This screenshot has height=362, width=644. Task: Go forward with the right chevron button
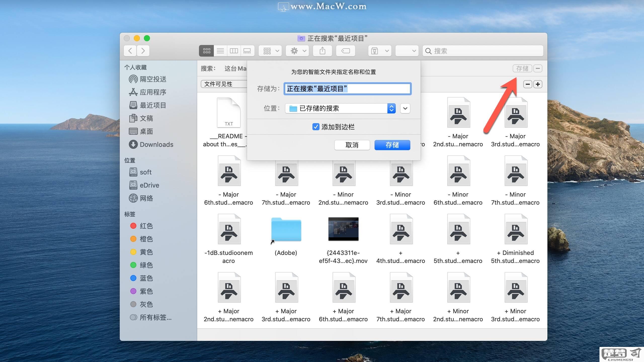pyautogui.click(x=143, y=51)
